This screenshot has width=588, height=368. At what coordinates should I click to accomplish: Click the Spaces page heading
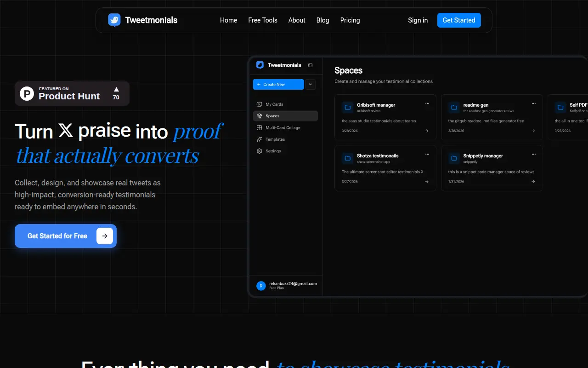(x=349, y=70)
